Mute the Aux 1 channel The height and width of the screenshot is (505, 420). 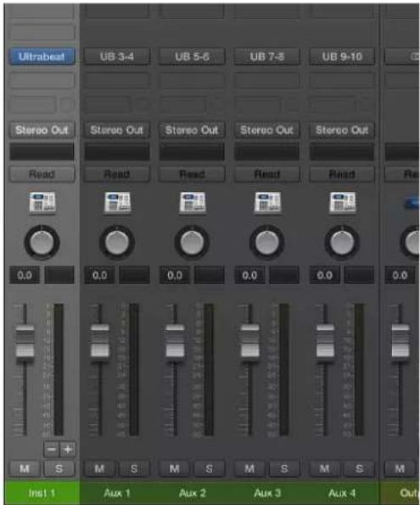tap(99, 469)
